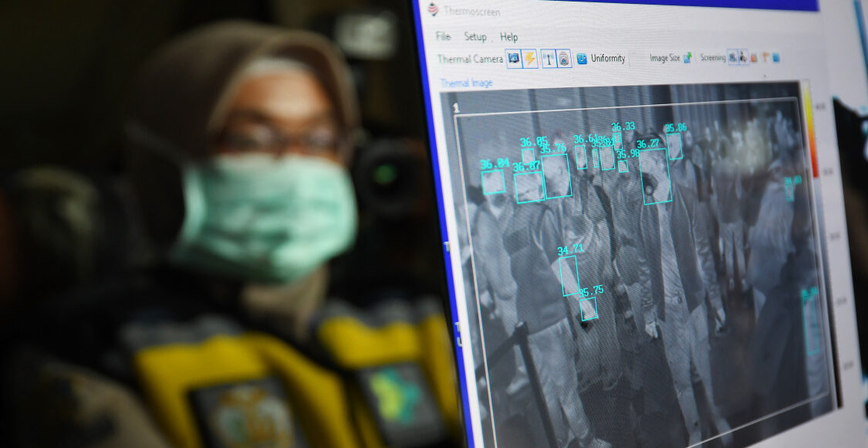This screenshot has width=868, height=448.
Task: Click the 35.75 temperature reading
Action: click(591, 291)
